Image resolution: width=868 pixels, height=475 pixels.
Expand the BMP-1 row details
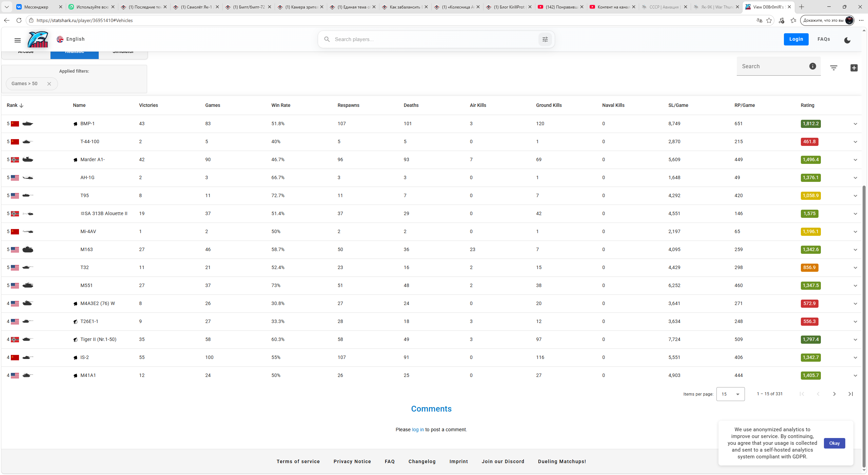[x=855, y=124]
